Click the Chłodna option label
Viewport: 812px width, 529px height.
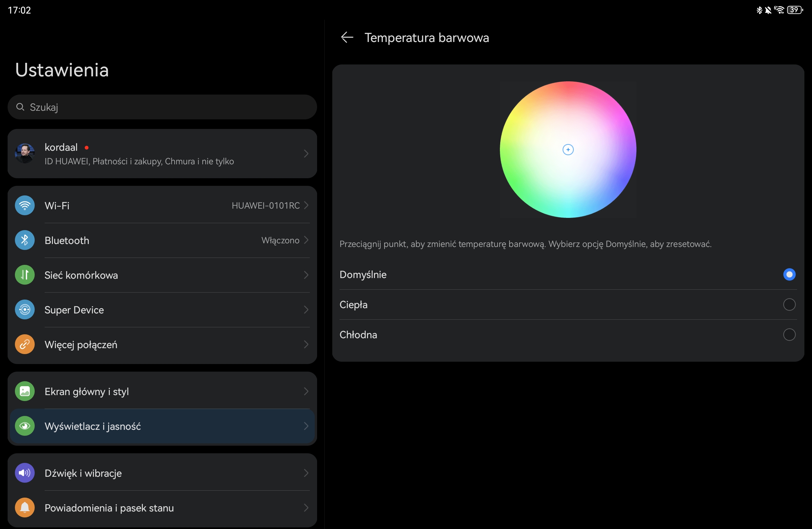[x=358, y=335]
